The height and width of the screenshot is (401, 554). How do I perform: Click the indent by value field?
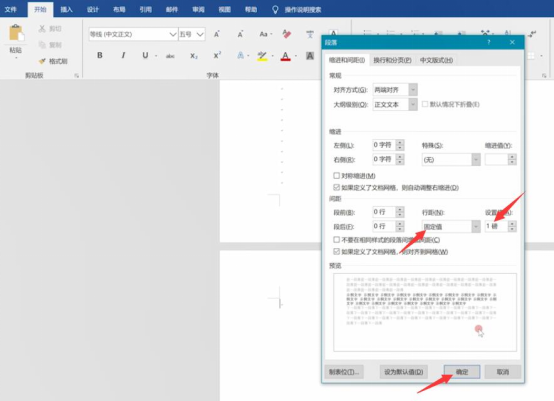[x=496, y=160]
